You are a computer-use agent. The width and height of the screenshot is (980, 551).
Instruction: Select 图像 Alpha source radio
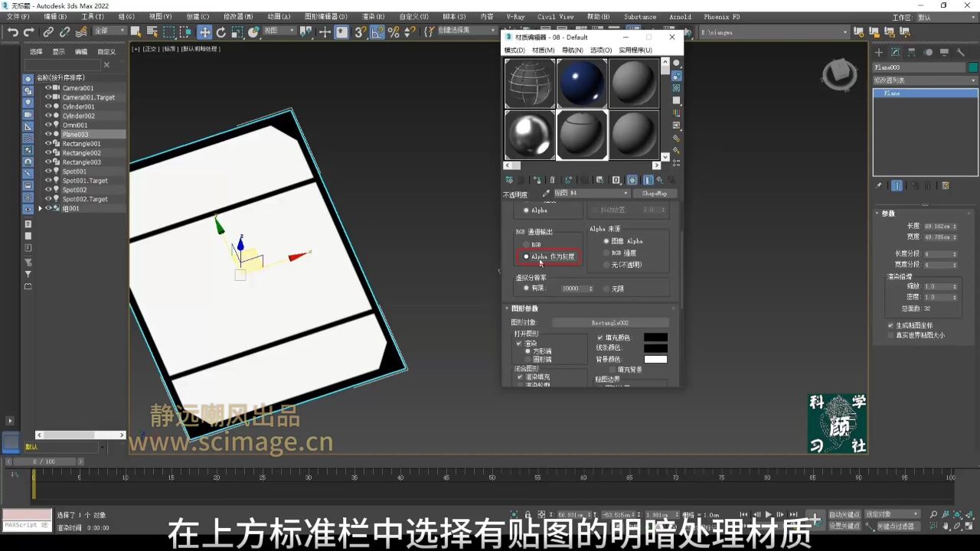(x=606, y=241)
